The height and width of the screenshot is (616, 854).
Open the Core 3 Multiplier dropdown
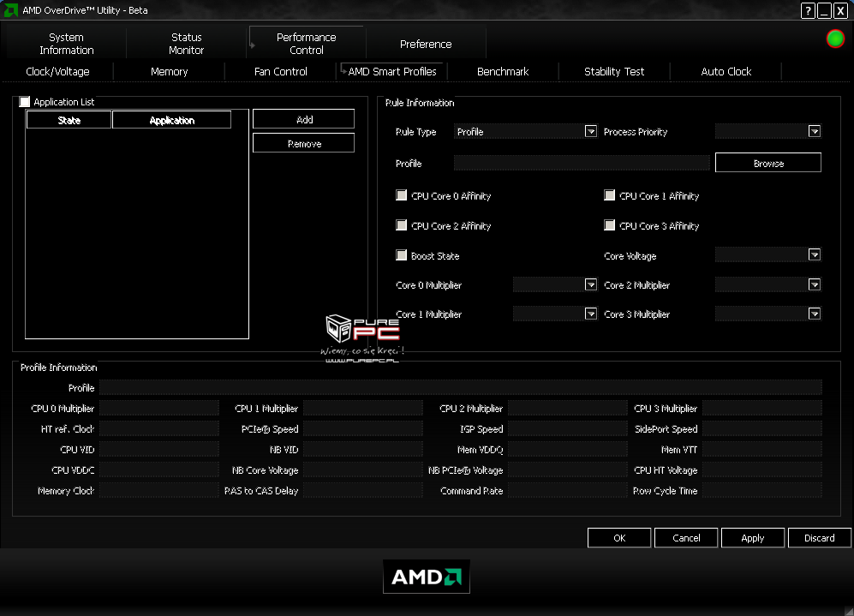(815, 314)
